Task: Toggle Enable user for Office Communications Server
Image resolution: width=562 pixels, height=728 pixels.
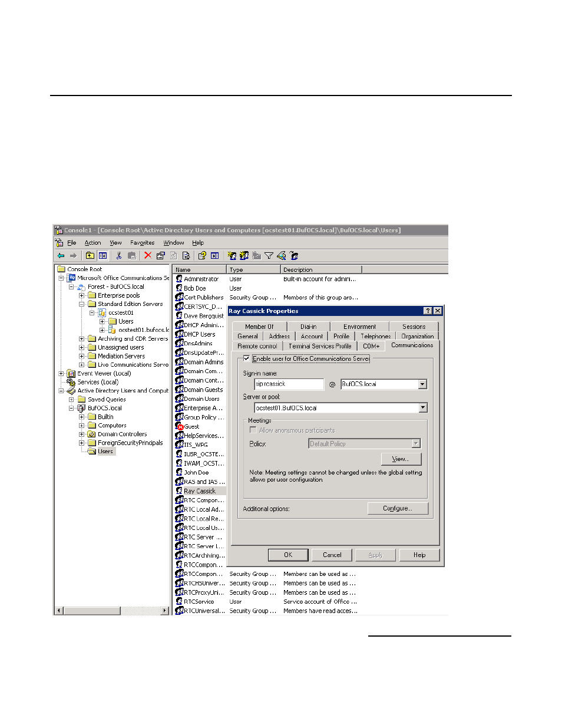Action: [246, 358]
